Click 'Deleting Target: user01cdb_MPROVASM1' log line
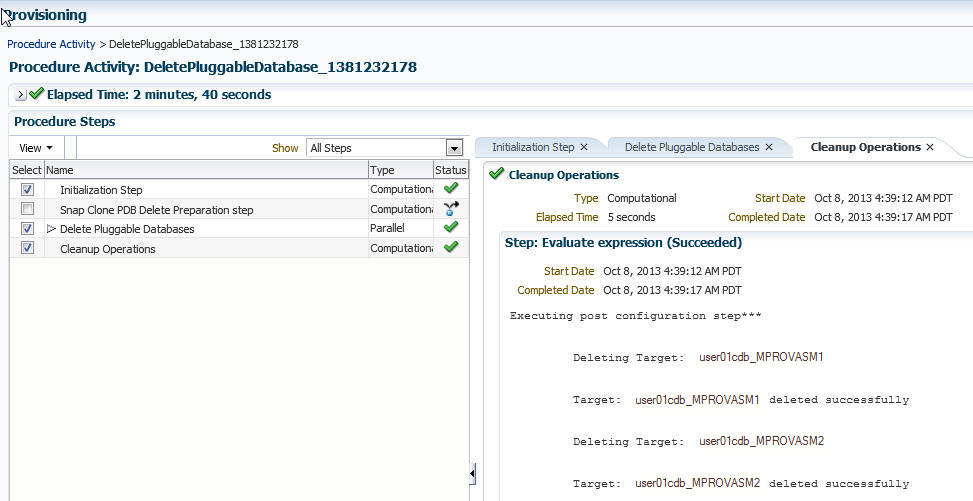This screenshot has width=973, height=501. pos(698,358)
